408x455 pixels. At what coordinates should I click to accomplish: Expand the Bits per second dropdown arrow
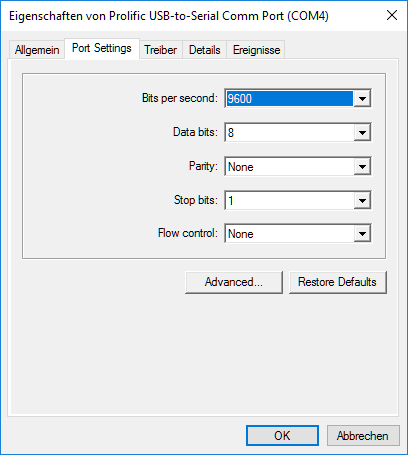(x=362, y=99)
